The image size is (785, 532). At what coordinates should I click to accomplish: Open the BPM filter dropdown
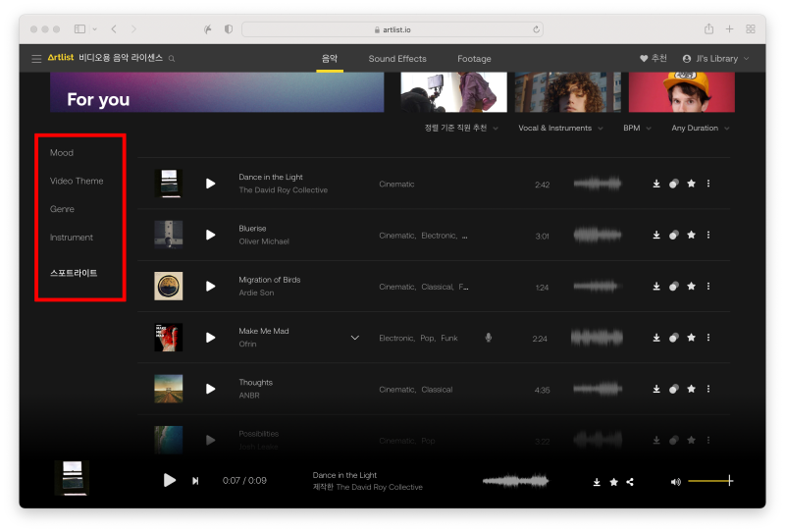(637, 129)
